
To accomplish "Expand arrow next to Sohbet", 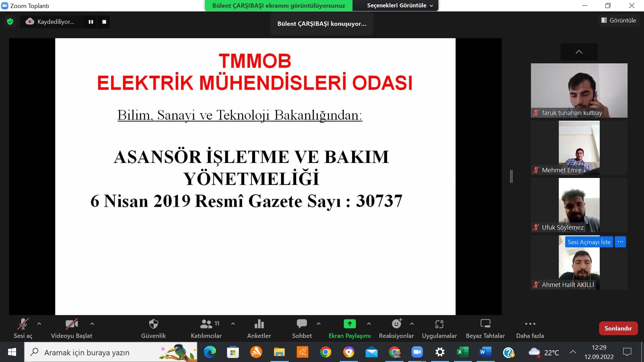I will pyautogui.click(x=319, y=324).
